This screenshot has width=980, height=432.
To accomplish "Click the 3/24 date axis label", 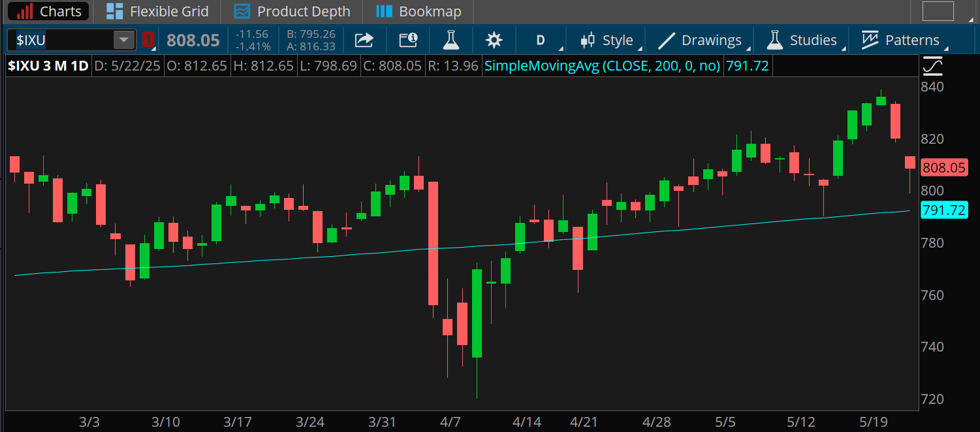I will [x=310, y=422].
